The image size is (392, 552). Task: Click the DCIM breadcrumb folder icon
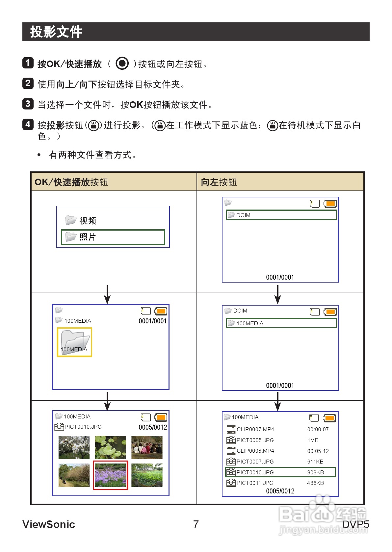(x=228, y=311)
